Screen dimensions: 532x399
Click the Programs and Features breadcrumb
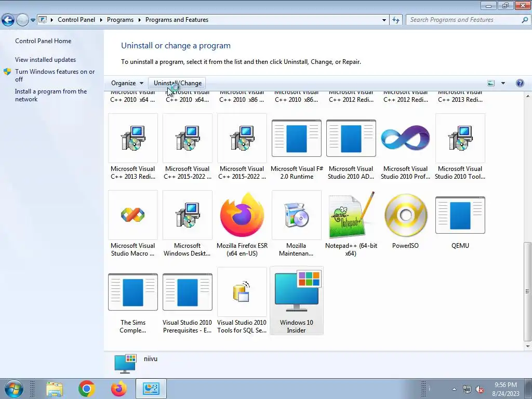click(177, 20)
